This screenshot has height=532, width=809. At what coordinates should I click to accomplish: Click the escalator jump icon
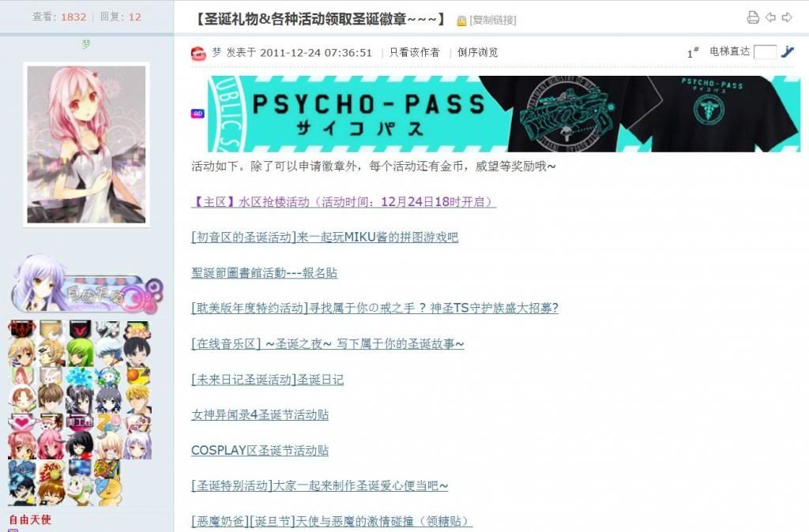pyautogui.click(x=788, y=52)
